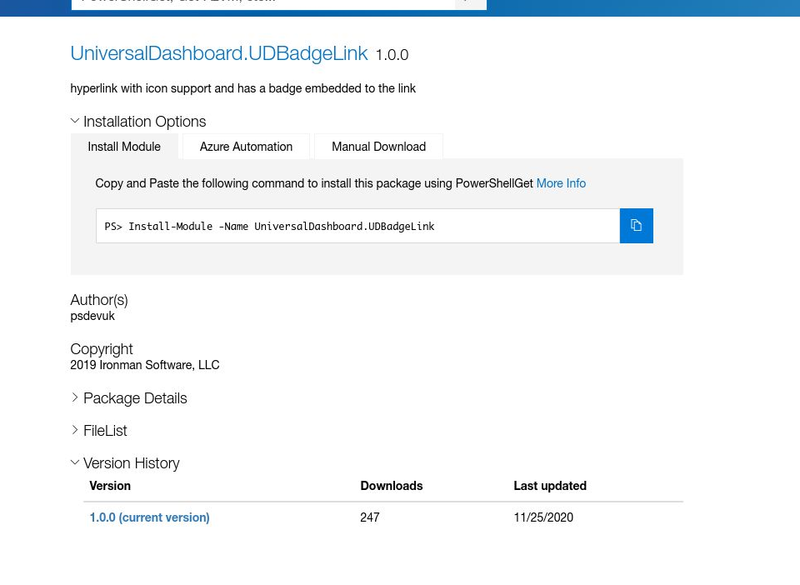Click the Downloads column header
Viewport: 800px width, 585px height.
[391, 486]
